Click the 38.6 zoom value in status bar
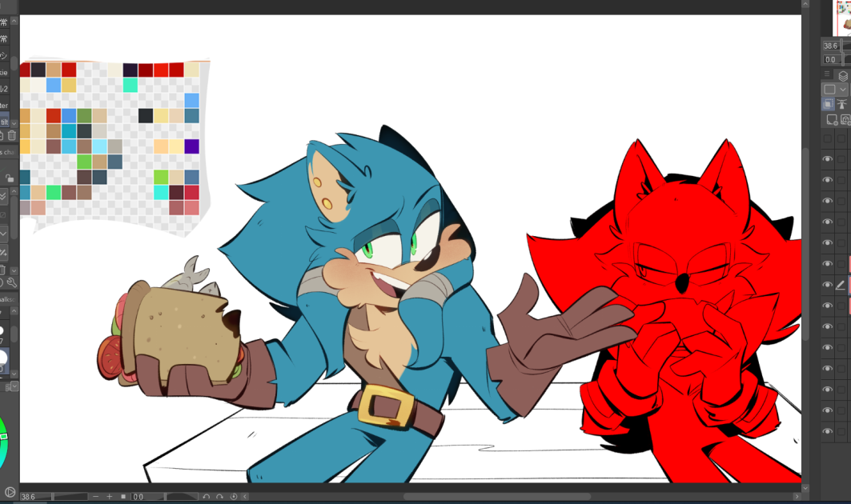This screenshot has width=851, height=504. tap(28, 497)
